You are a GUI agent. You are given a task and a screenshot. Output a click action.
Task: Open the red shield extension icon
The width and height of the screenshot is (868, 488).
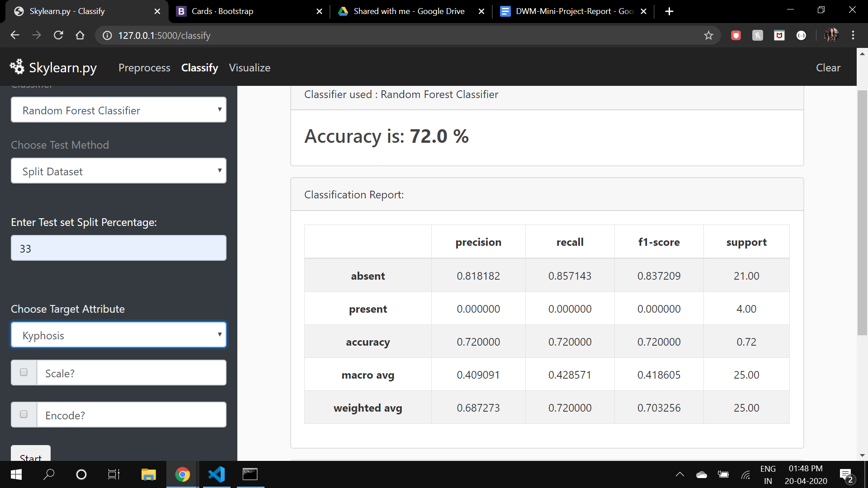[736, 35]
